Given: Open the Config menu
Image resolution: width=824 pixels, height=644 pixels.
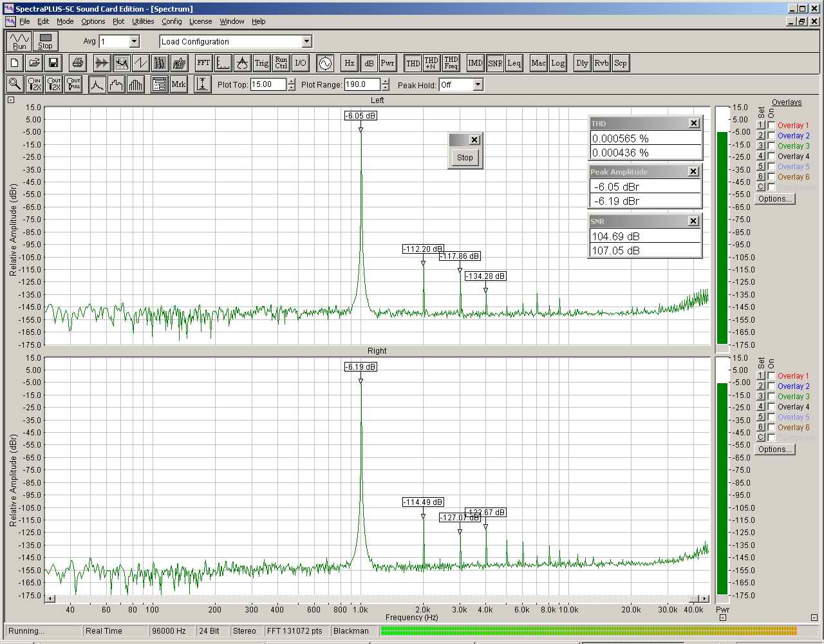Looking at the screenshot, I should coord(171,21).
